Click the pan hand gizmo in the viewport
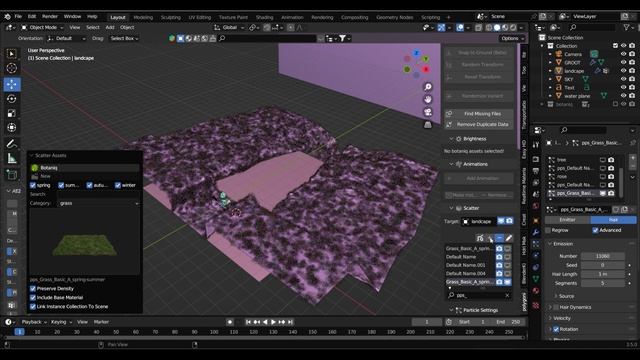640x360 pixels. click(x=427, y=99)
